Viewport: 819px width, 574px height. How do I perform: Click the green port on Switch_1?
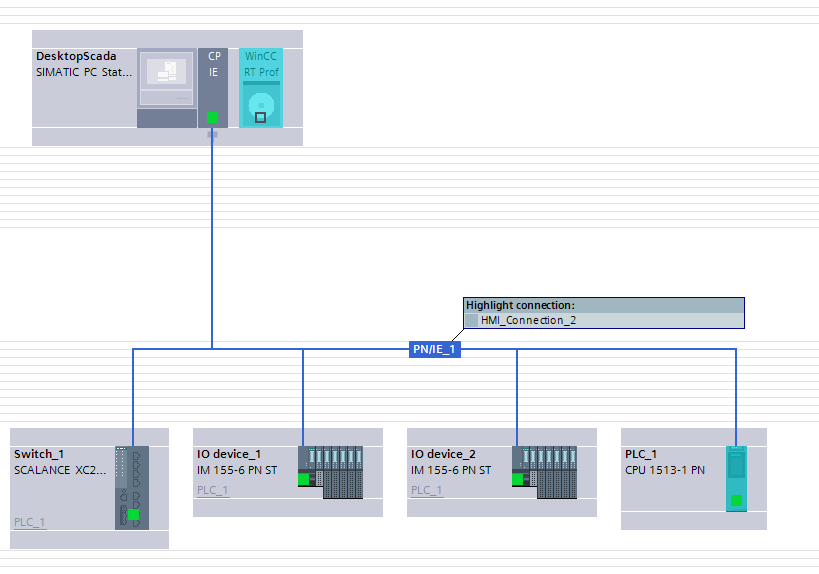[134, 514]
